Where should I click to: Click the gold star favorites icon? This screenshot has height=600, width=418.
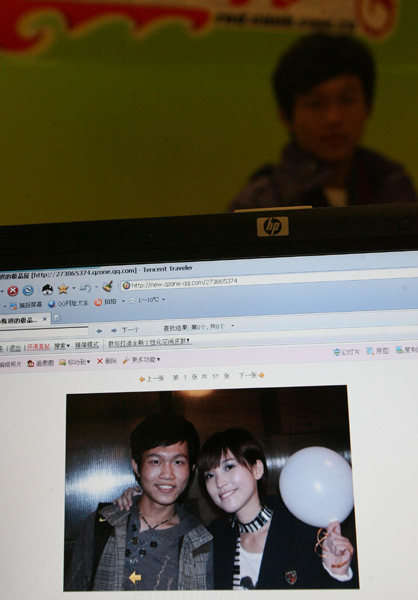(x=63, y=289)
